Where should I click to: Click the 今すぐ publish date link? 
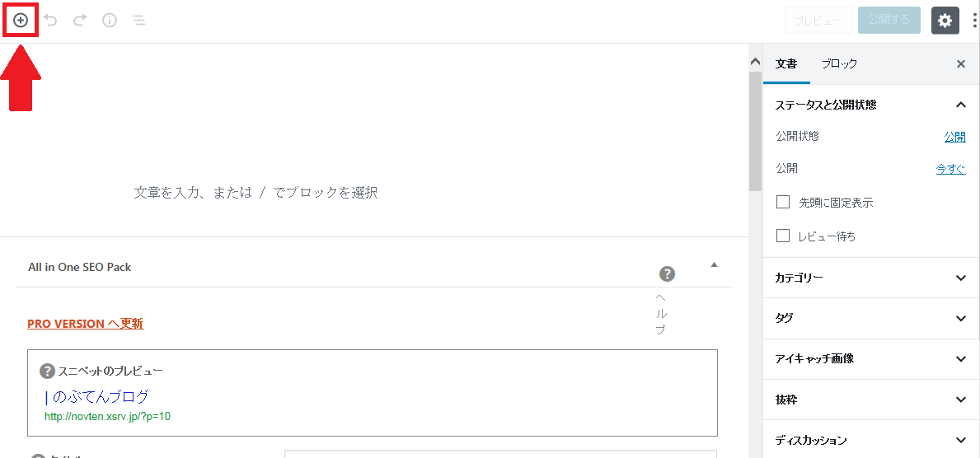(x=950, y=169)
